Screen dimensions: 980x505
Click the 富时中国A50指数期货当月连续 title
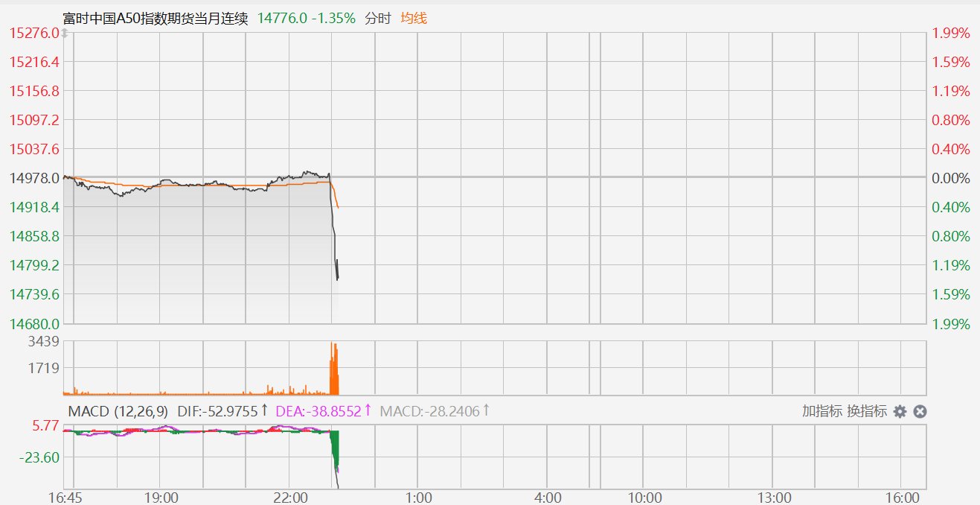pos(156,18)
